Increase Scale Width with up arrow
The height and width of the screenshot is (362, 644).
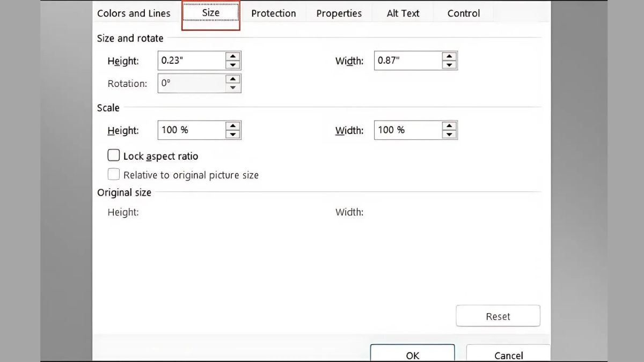pyautogui.click(x=449, y=125)
